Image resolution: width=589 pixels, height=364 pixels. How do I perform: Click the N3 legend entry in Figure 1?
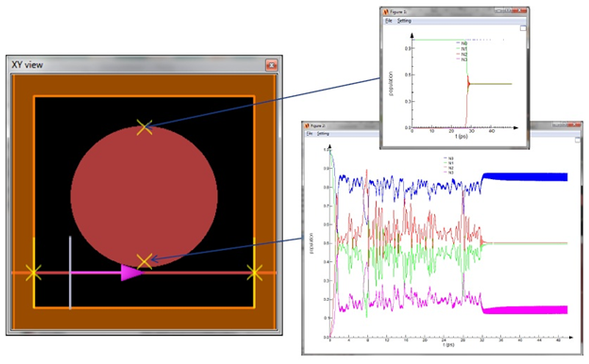click(462, 59)
